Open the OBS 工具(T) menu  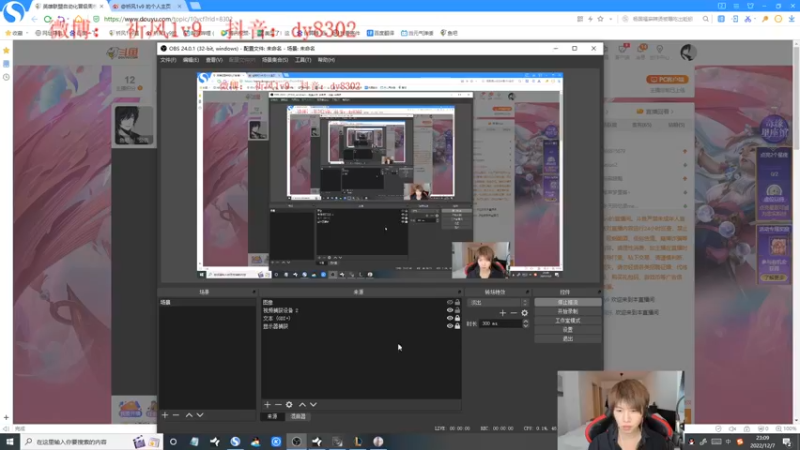click(303, 60)
